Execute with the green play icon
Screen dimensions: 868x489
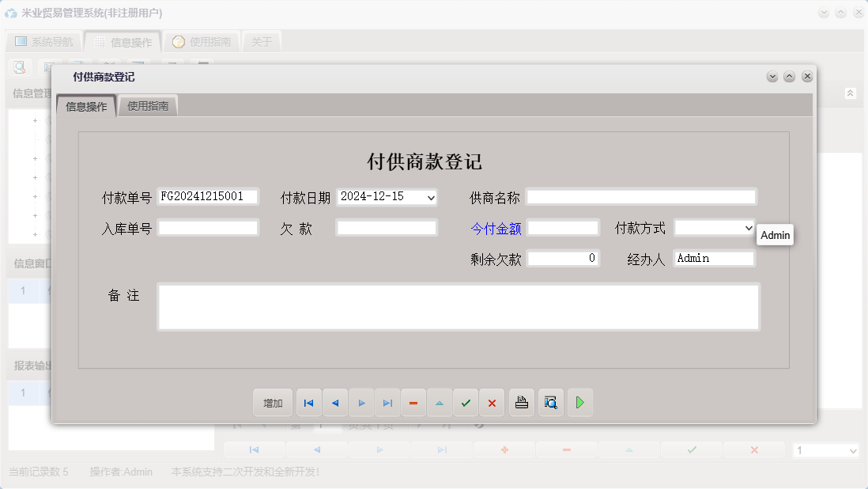point(579,403)
